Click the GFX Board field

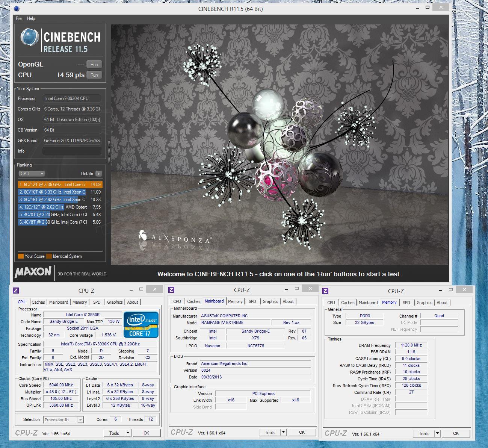72,141
